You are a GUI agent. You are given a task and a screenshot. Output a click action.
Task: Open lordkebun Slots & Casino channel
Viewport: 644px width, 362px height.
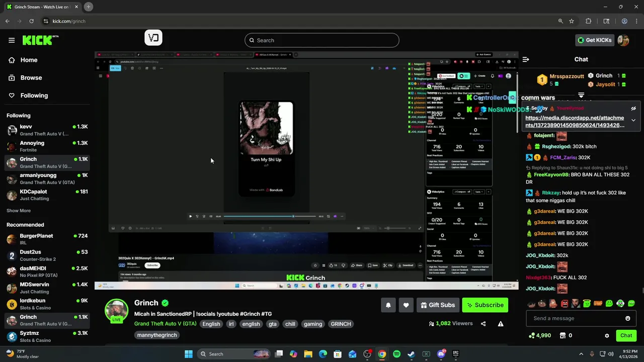click(x=47, y=304)
